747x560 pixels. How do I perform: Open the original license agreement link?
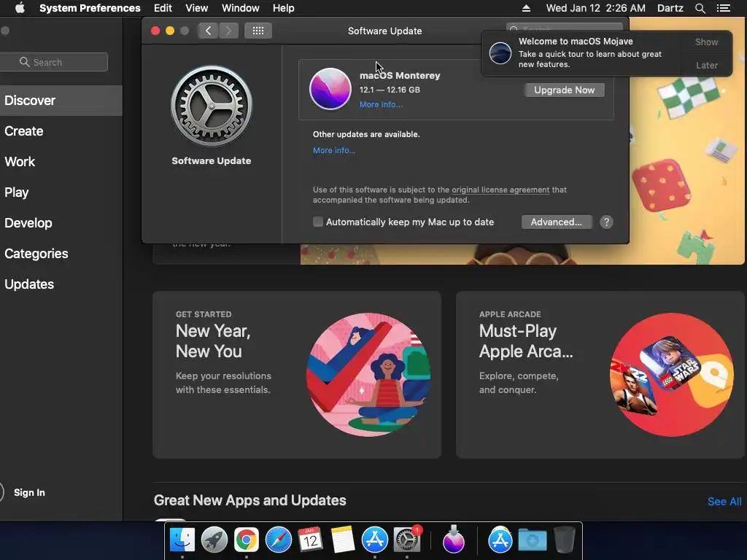click(500, 190)
